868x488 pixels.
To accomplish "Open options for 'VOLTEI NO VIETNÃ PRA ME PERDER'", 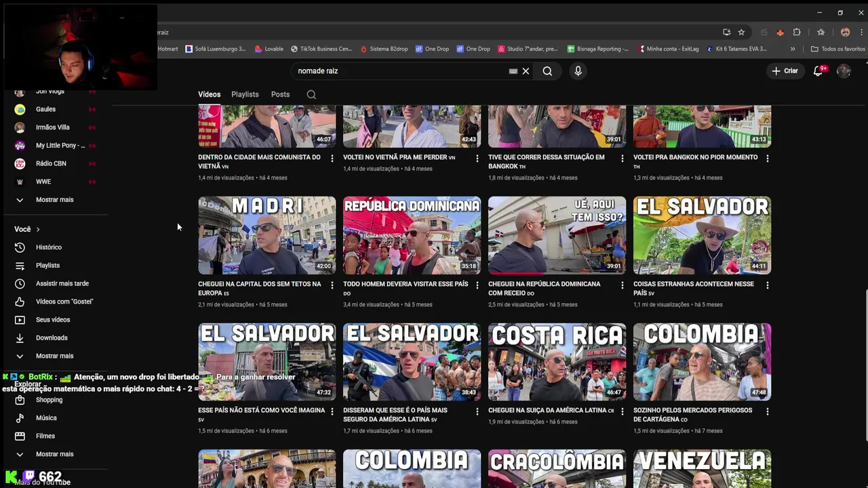I will point(477,159).
